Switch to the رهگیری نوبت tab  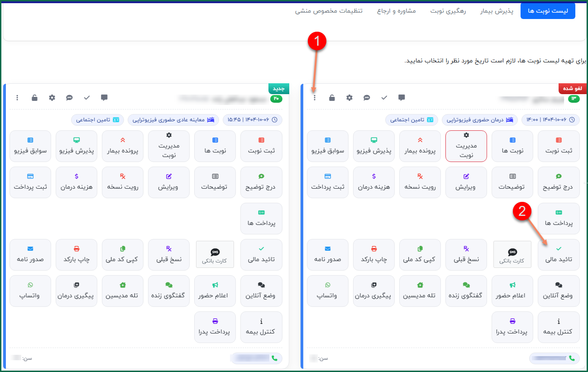(448, 11)
